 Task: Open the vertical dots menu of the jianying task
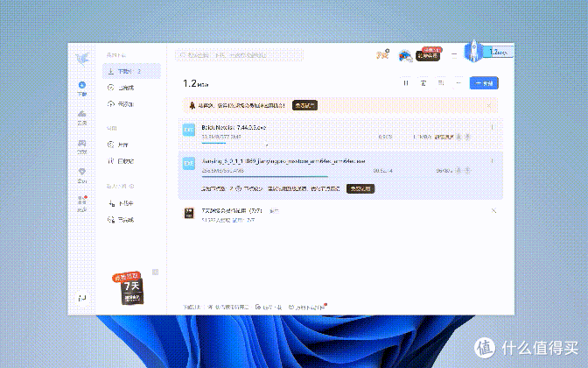(x=492, y=161)
